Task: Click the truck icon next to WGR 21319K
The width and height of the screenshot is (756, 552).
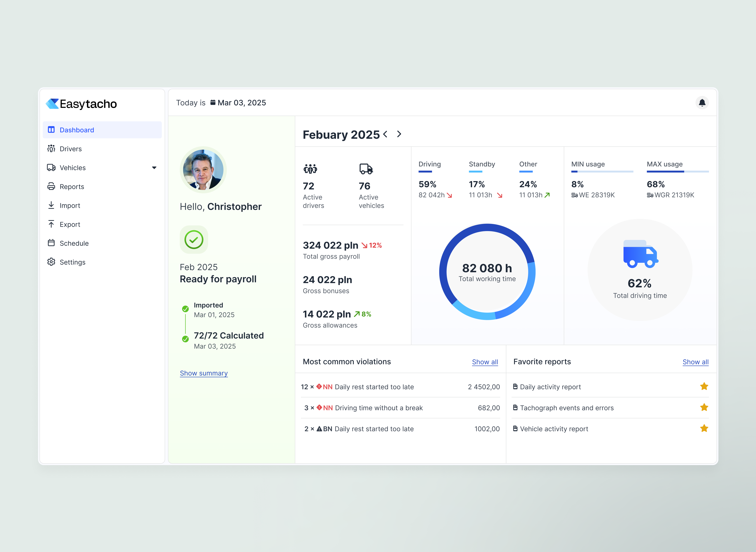Action: click(x=650, y=195)
